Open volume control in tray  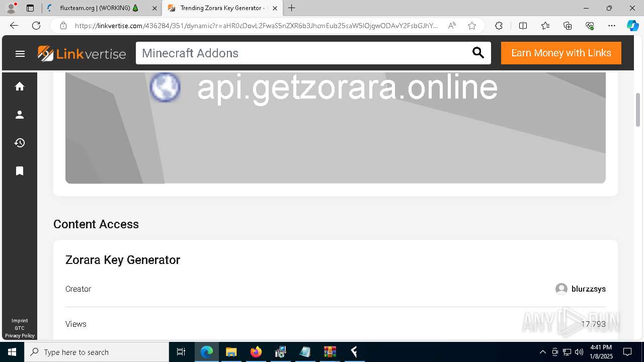coord(579,352)
